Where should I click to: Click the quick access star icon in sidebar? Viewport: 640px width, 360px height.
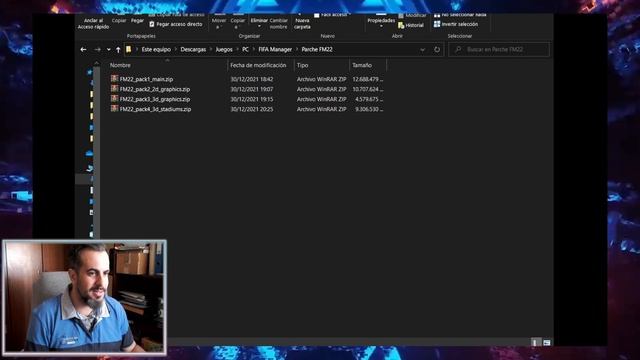(x=89, y=72)
